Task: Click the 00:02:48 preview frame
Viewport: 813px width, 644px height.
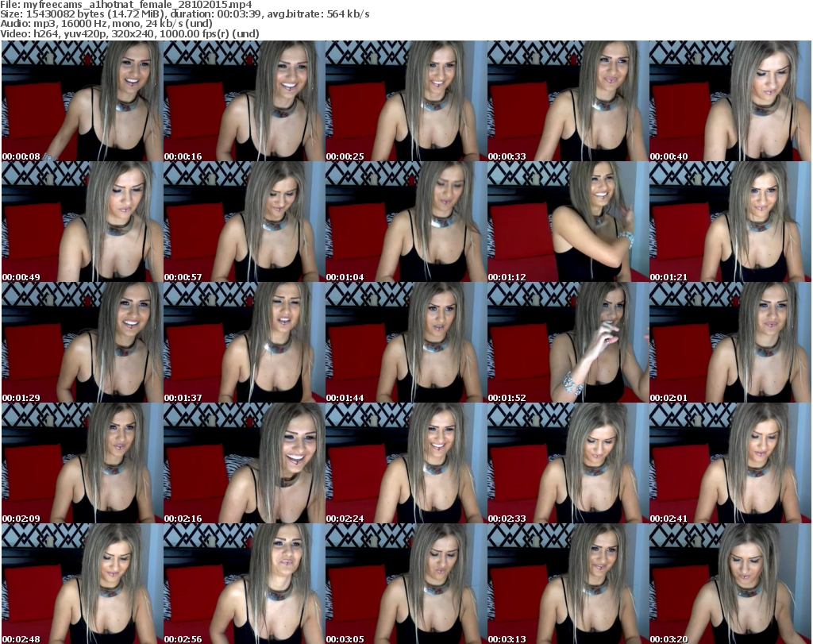Action: [82, 584]
